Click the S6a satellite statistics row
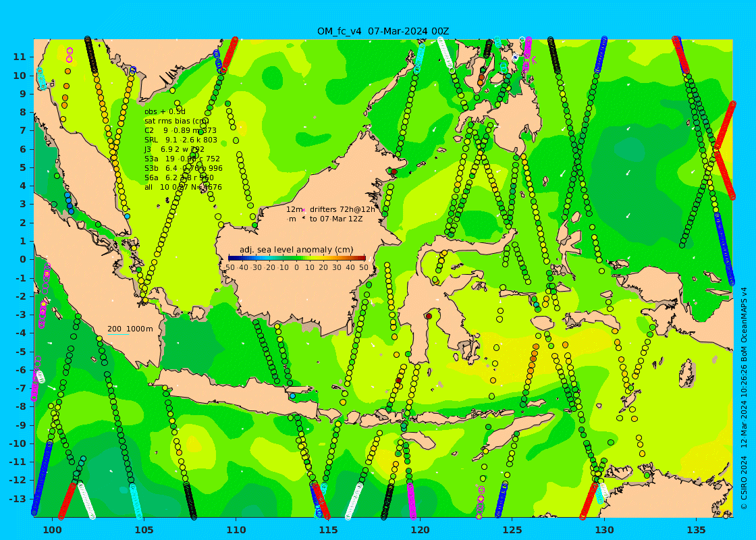This screenshot has width=756, height=540. click(179, 178)
